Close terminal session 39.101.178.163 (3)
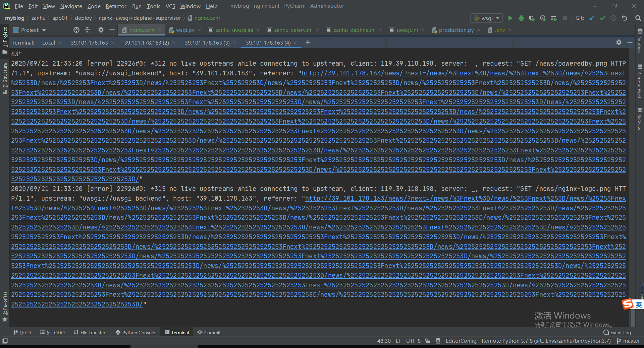The image size is (644, 348). click(234, 43)
